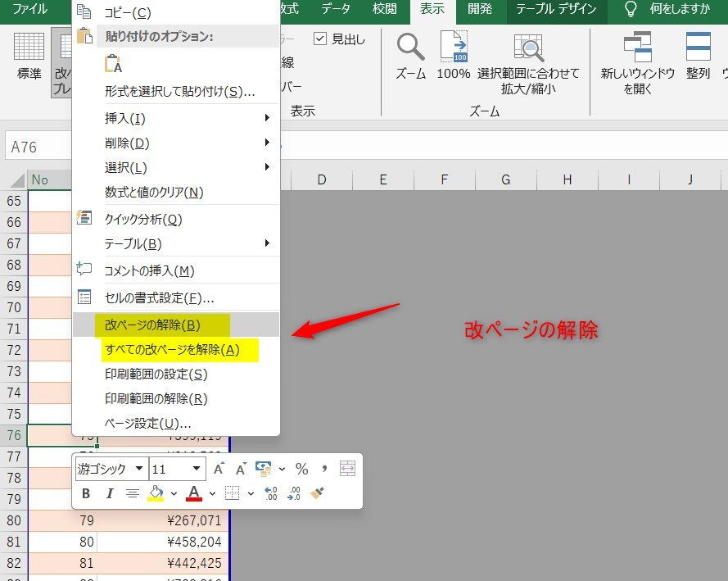This screenshot has height=581, width=728.
Task: Switch to the Review (校閲) tab
Action: (x=384, y=9)
